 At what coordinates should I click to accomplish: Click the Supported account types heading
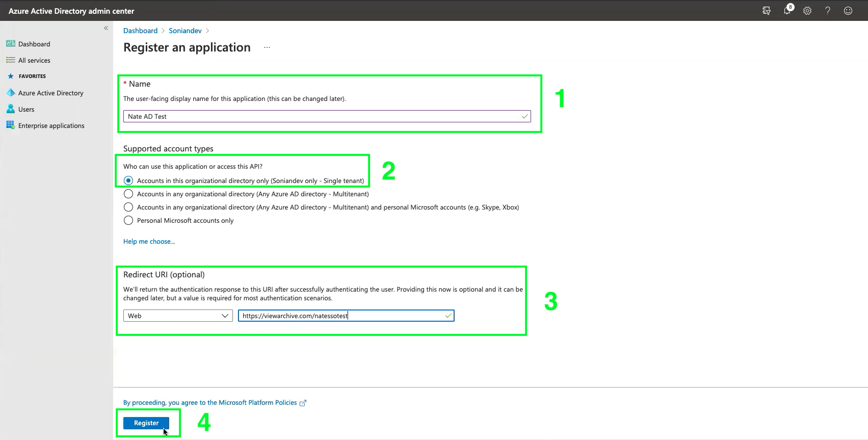[168, 149]
